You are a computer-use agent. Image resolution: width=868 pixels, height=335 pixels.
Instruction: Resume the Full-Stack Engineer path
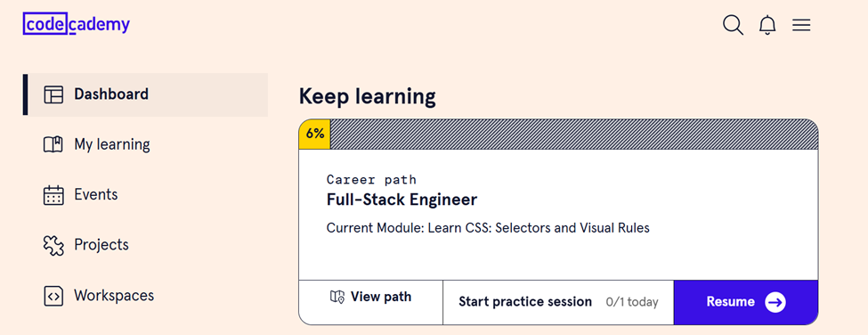tap(746, 302)
